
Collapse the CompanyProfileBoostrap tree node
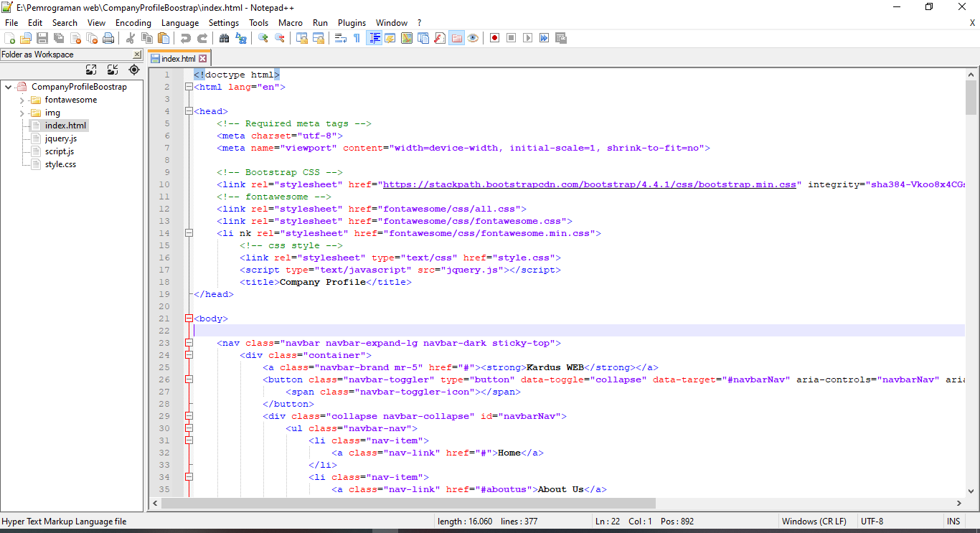coord(7,86)
